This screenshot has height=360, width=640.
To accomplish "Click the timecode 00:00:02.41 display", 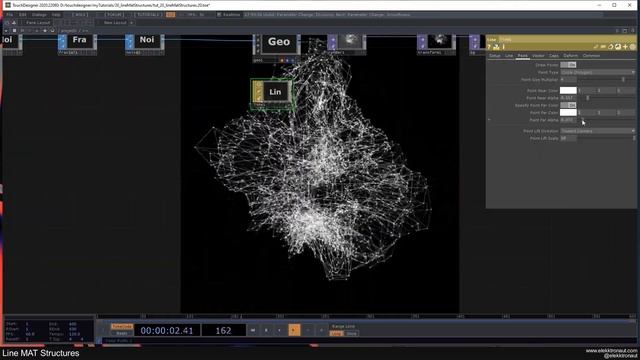I will (167, 330).
